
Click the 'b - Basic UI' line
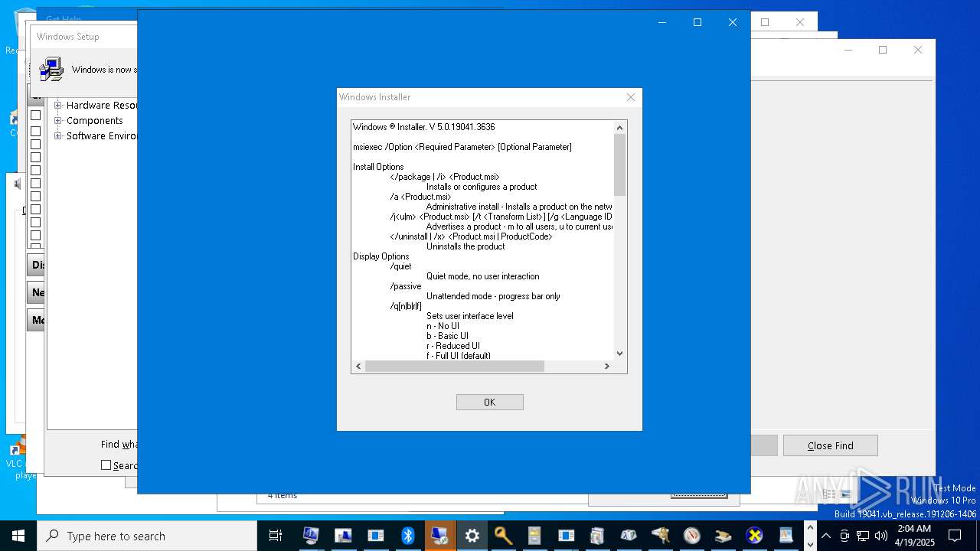click(x=447, y=336)
